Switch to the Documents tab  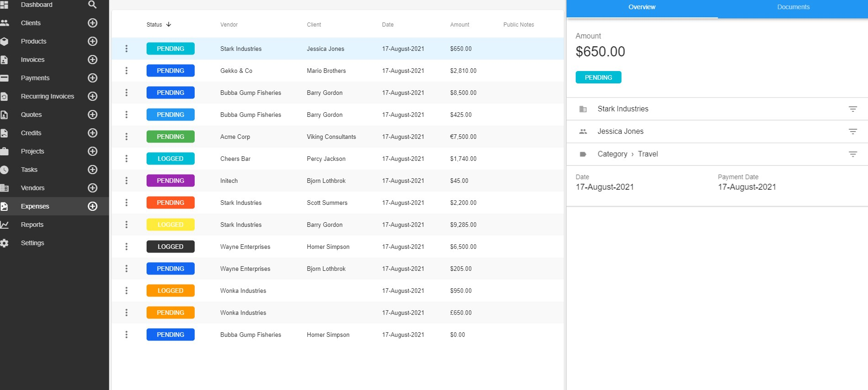[x=793, y=7]
